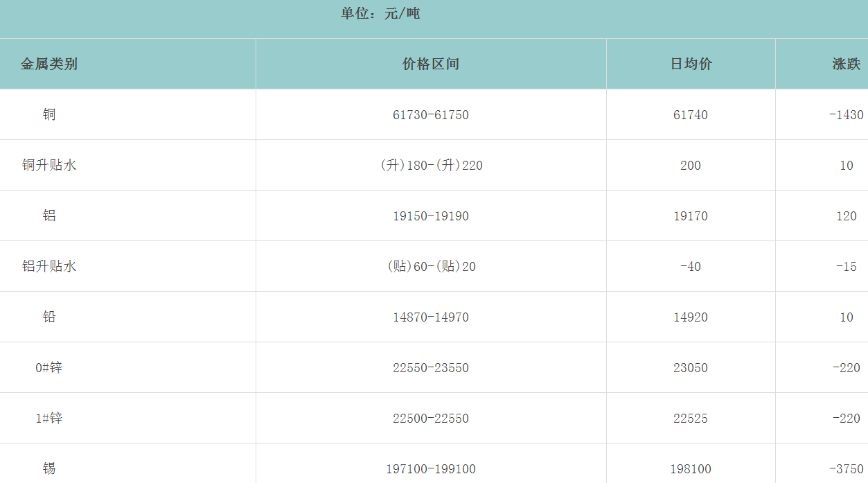Click the lead daily average 14920
The height and width of the screenshot is (483, 868).
(x=691, y=317)
